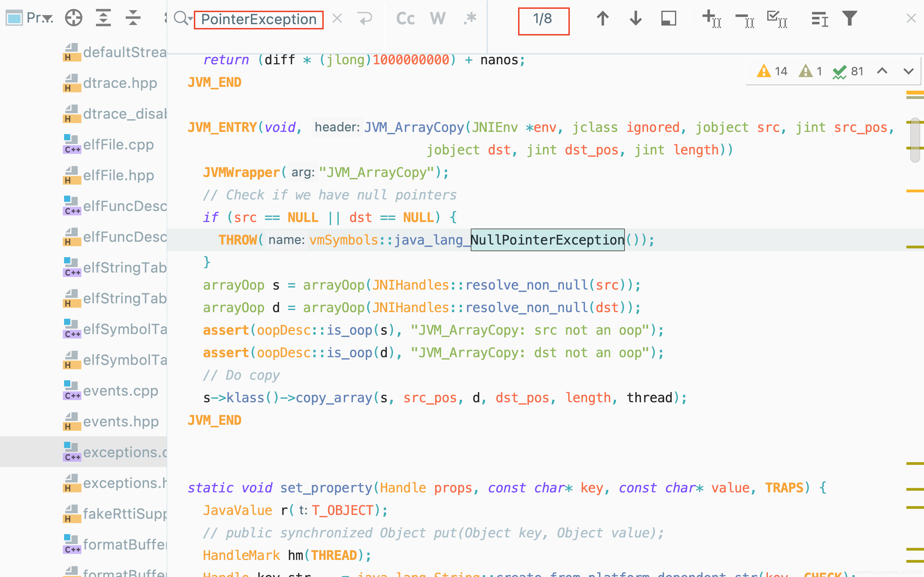Viewport: 924px width, 577px height.
Task: Jump to next highlighted problem chevron
Action: click(x=908, y=71)
